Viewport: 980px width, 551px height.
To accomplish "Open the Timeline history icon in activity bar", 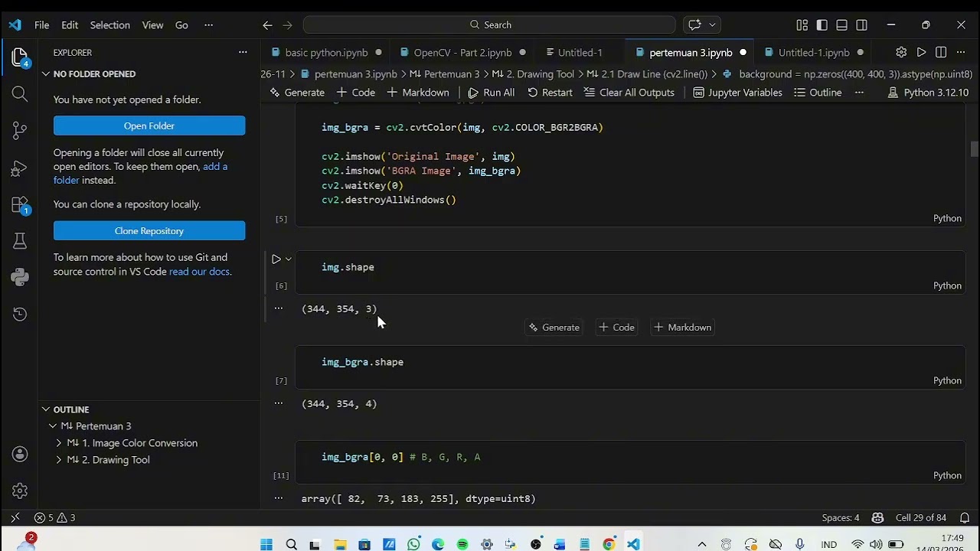I will point(20,314).
